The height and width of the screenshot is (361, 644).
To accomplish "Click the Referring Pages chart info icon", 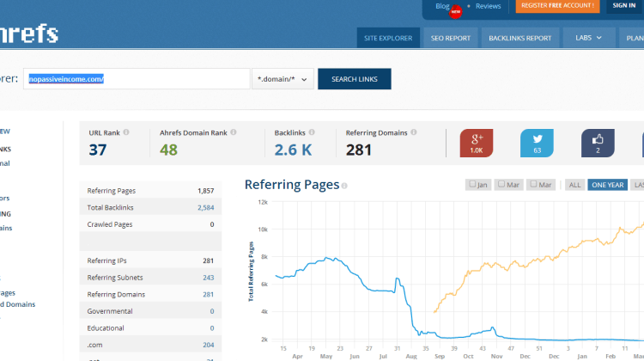I will [x=344, y=186].
